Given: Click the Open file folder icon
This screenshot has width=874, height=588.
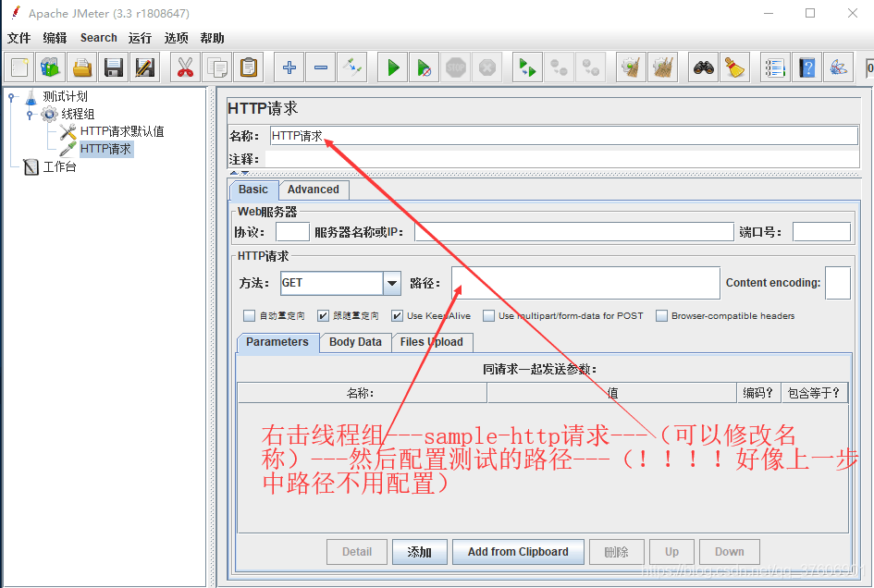Looking at the screenshot, I should pos(82,68).
